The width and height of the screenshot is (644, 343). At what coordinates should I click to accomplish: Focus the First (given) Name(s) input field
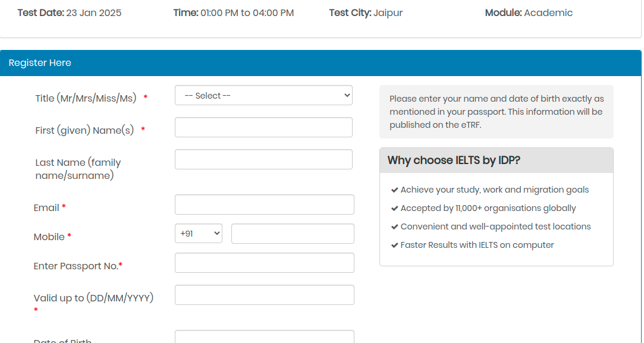pyautogui.click(x=263, y=127)
